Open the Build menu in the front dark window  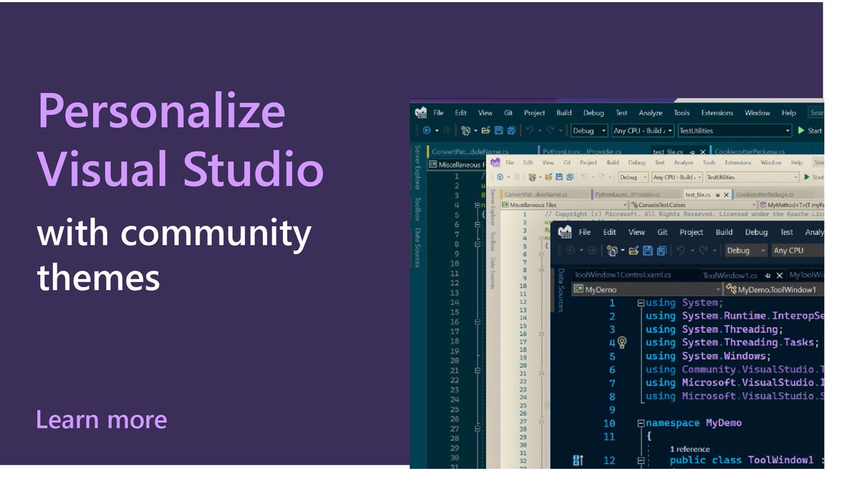[x=724, y=232]
